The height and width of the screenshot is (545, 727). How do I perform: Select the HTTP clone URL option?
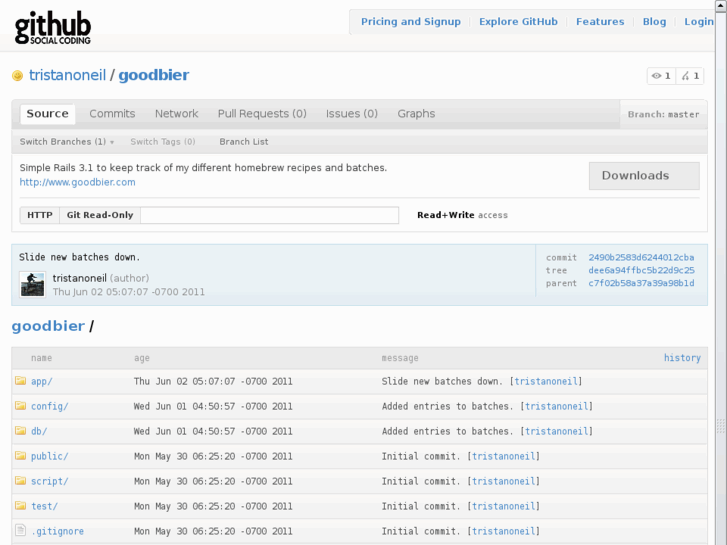40,215
